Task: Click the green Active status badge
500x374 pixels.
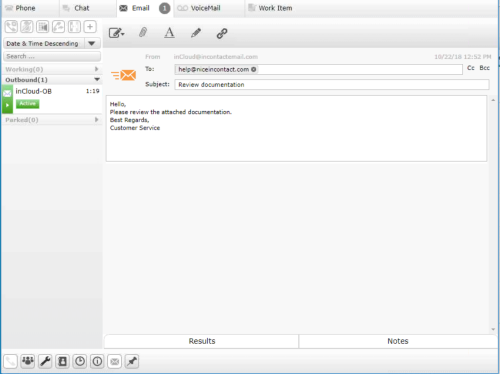Action: tap(28, 104)
